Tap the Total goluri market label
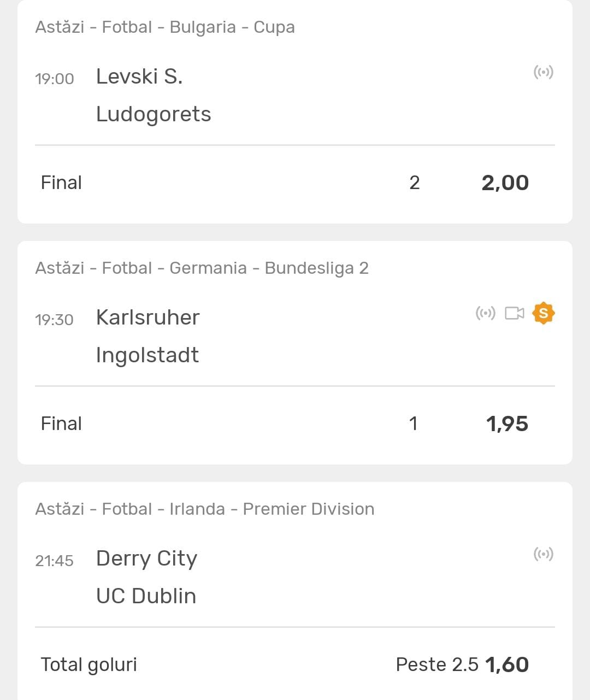 click(88, 664)
